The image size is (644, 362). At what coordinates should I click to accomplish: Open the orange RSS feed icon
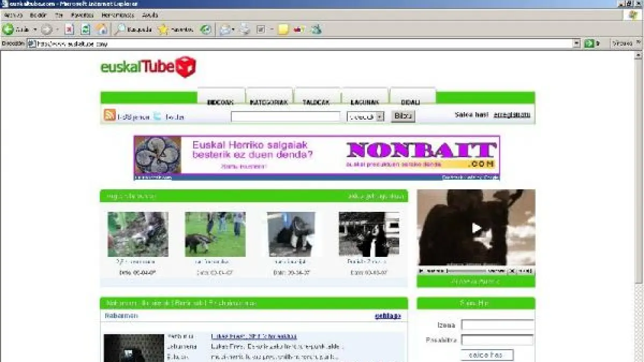point(109,115)
